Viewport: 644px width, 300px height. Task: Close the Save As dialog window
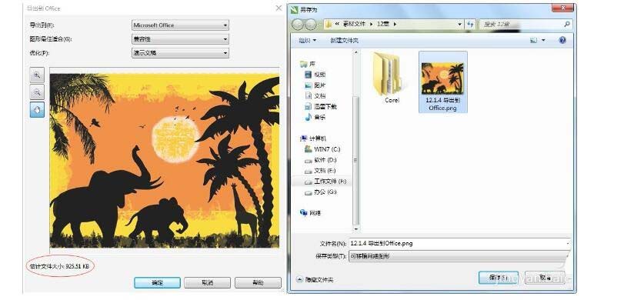(563, 8)
